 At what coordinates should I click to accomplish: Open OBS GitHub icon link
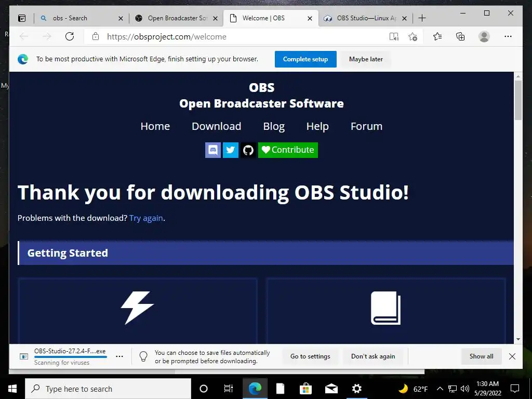248,150
